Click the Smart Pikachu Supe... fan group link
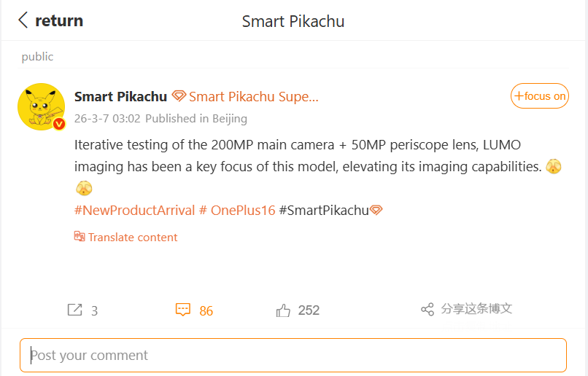The width and height of the screenshot is (588, 376). [x=253, y=97]
